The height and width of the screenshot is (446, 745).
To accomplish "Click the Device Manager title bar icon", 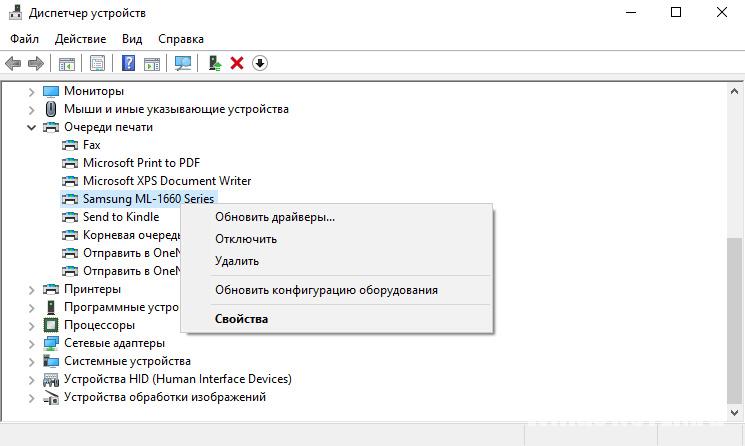I will click(16, 12).
